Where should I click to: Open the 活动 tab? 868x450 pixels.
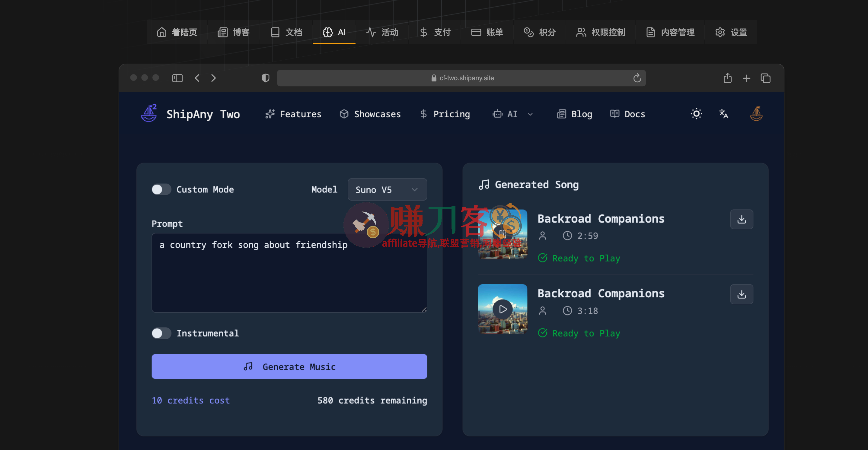(382, 32)
